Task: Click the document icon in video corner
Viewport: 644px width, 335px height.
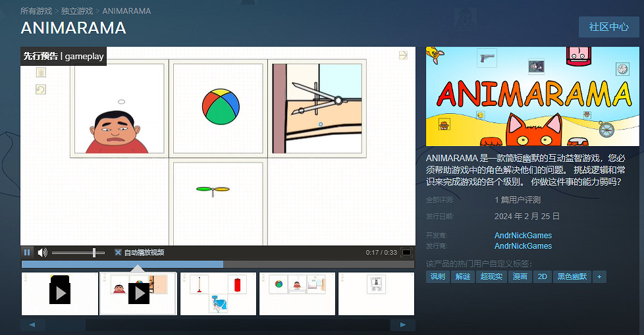Action: click(41, 72)
